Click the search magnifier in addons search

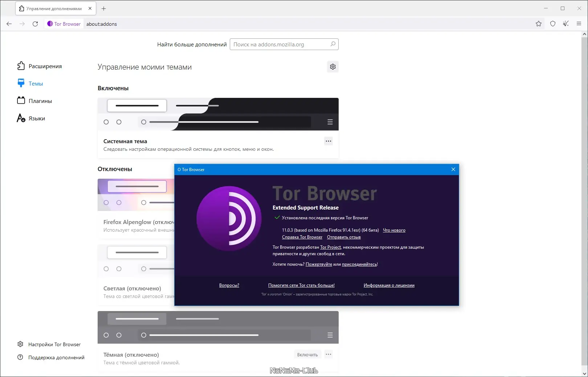(x=333, y=44)
